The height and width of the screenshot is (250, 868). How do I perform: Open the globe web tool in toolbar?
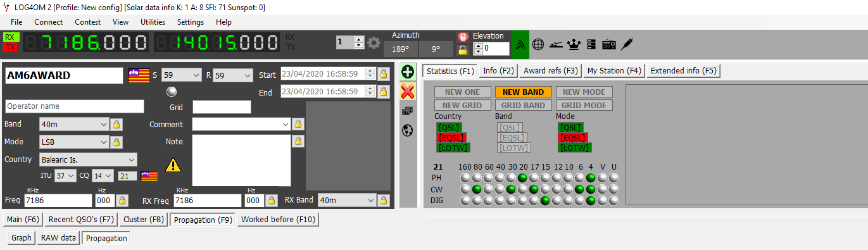point(538,44)
